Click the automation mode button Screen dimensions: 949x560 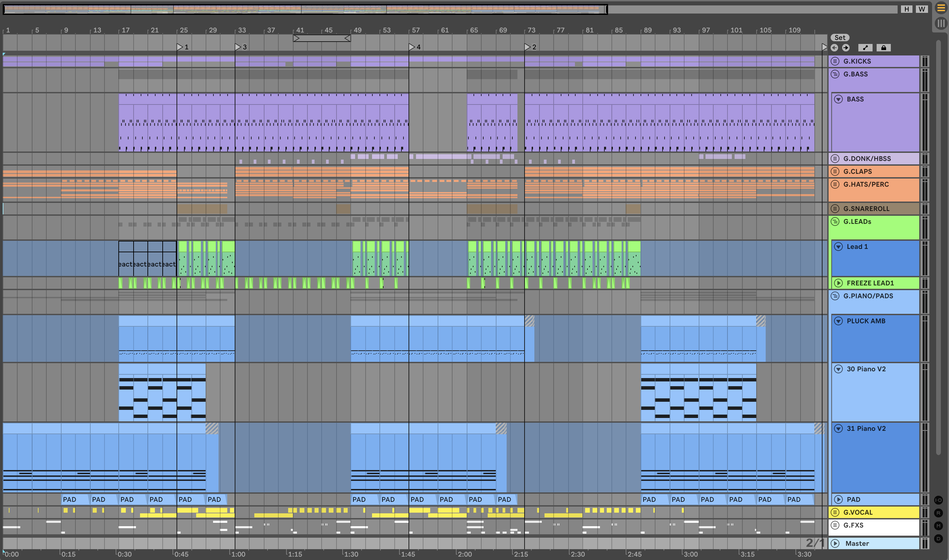pyautogui.click(x=865, y=48)
